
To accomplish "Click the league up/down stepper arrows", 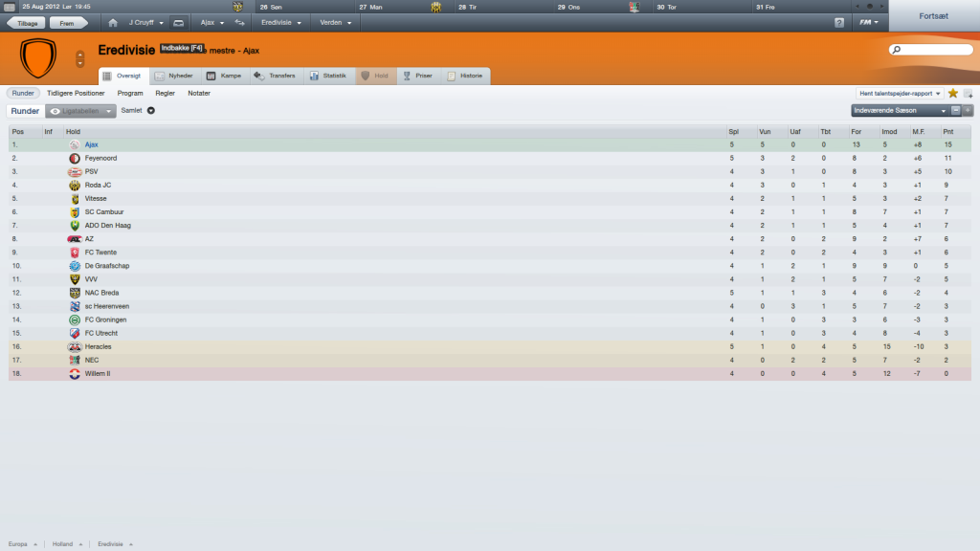I will pyautogui.click(x=80, y=58).
